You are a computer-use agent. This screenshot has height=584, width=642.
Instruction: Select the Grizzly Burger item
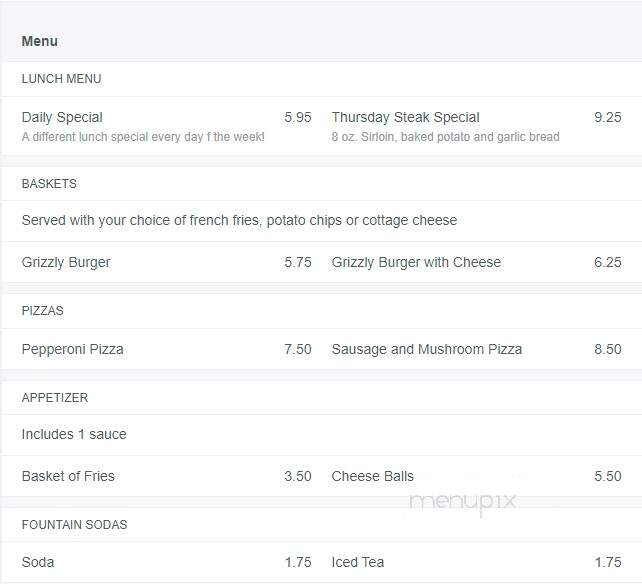coord(66,262)
